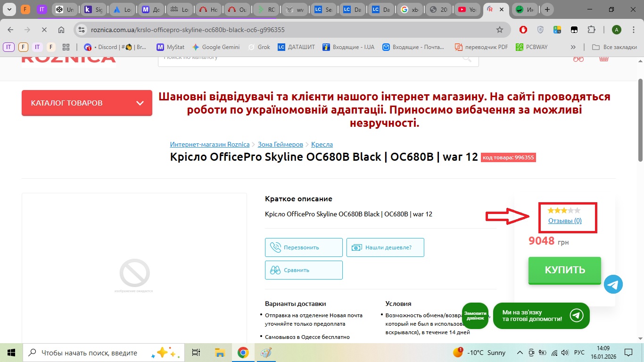Click the product star rating
The height and width of the screenshot is (362, 644).
(x=564, y=210)
